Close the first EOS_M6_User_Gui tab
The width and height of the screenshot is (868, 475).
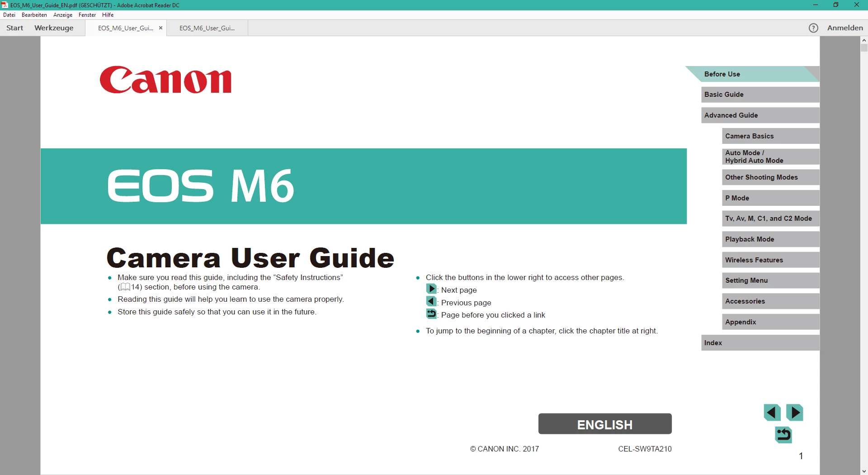click(x=160, y=28)
